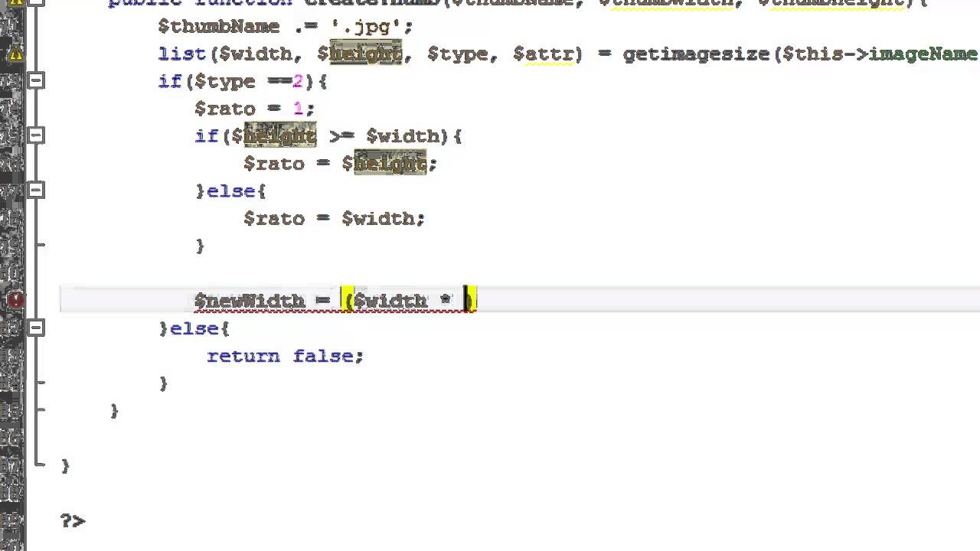Click $width in the >= comparison
The image size is (980, 551).
point(403,135)
